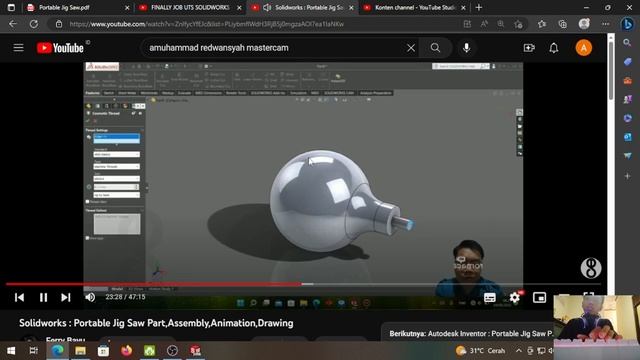Image resolution: width=640 pixels, height=360 pixels.
Task: Open the Bing Discover sidebar button
Action: 627,24
